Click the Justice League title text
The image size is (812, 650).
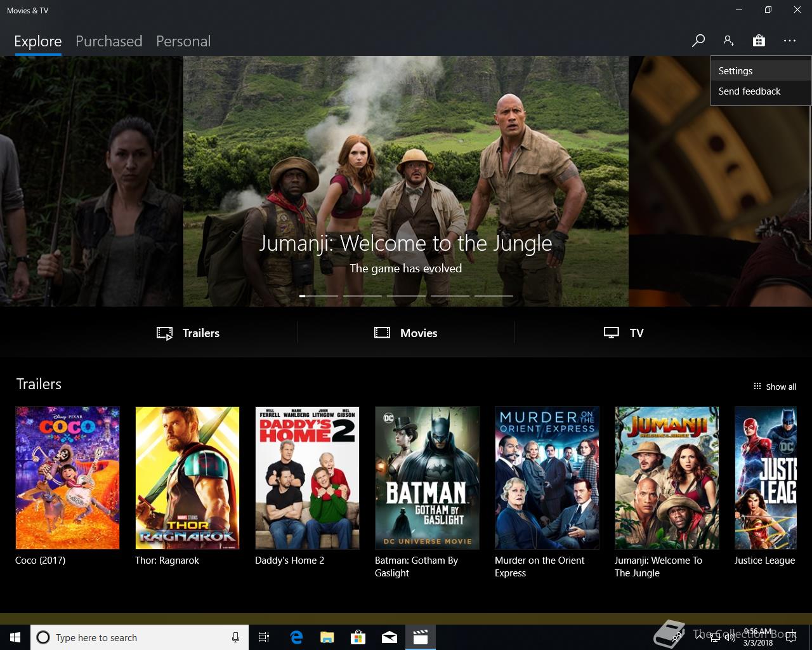pyautogui.click(x=764, y=560)
